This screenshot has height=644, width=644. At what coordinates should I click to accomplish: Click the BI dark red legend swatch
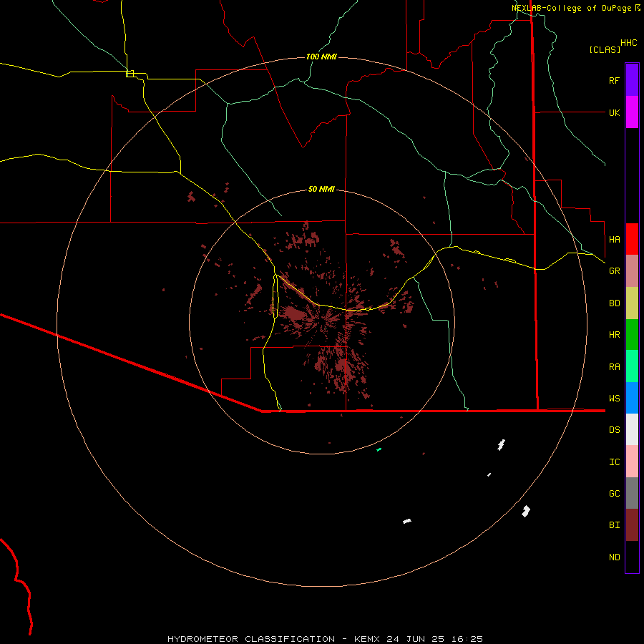(x=632, y=525)
